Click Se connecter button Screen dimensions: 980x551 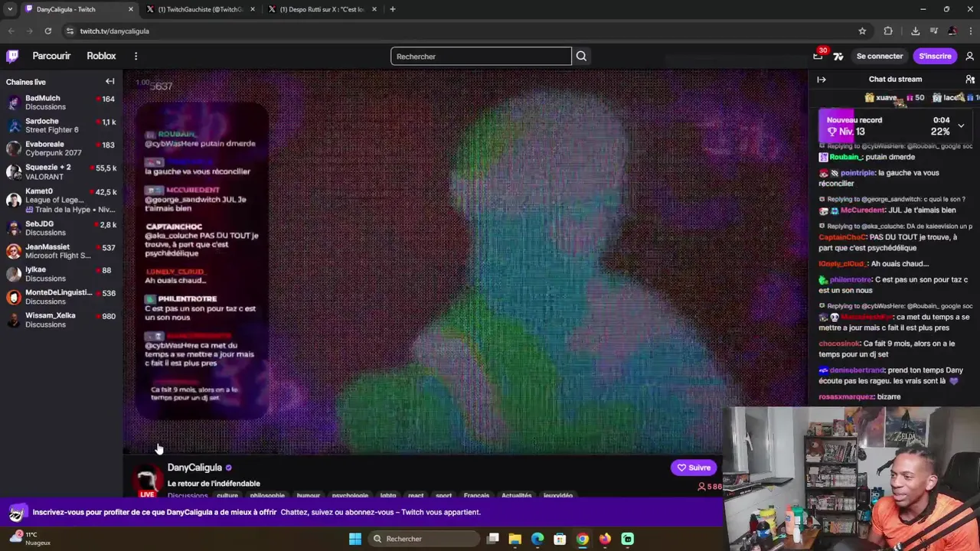coord(880,56)
